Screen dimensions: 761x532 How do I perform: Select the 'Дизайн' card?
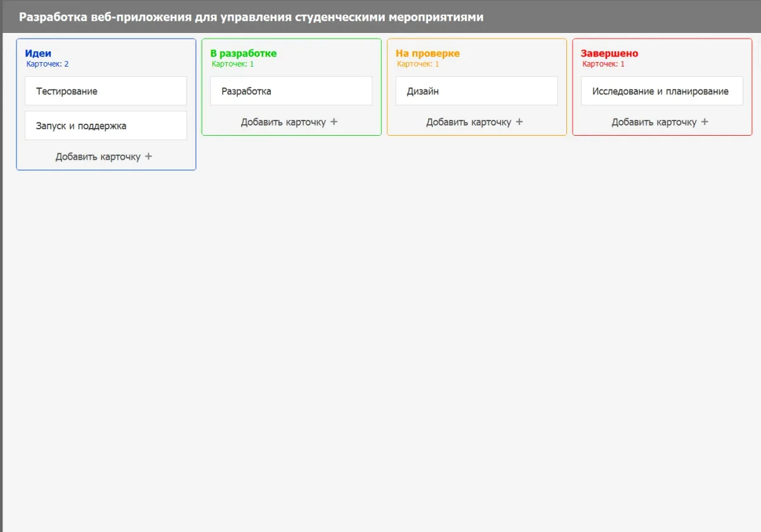(x=476, y=91)
